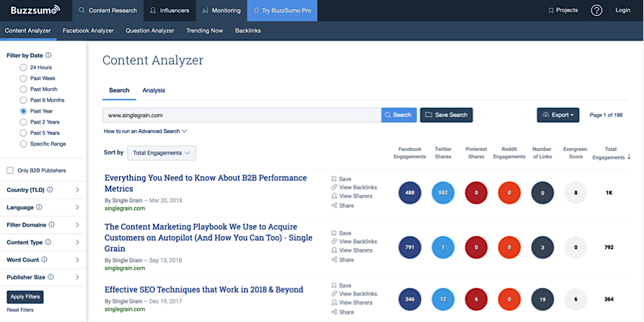Click the Publisher Size info icon
The width and height of the screenshot is (644, 322).
point(51,277)
